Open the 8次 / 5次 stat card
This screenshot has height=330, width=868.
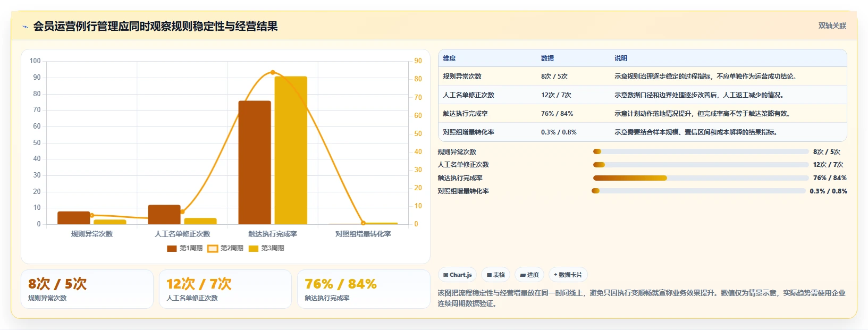click(87, 289)
